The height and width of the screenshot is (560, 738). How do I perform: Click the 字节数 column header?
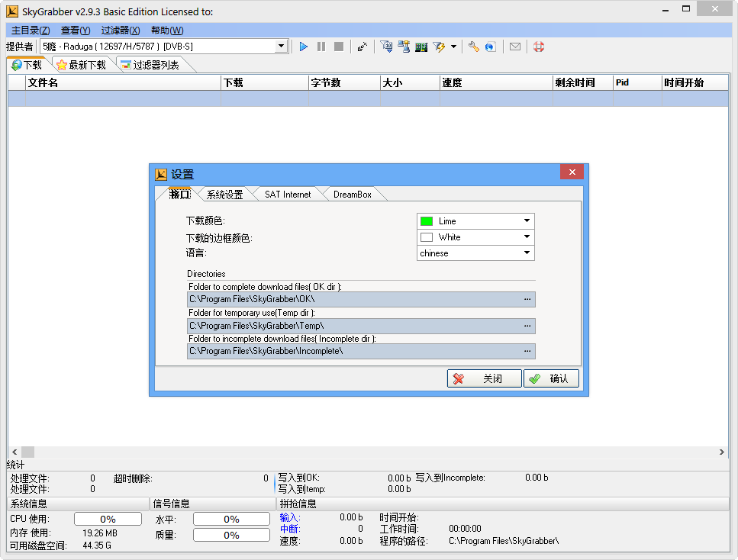click(x=344, y=83)
